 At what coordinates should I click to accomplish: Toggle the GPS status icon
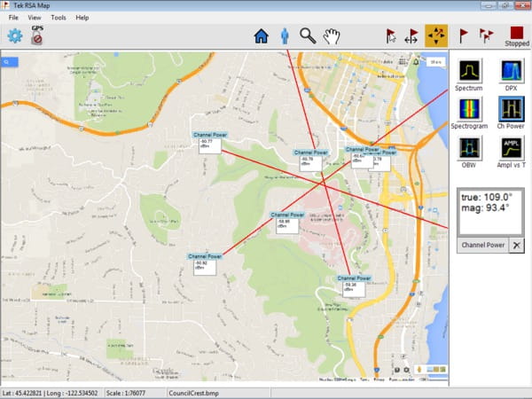click(x=37, y=35)
